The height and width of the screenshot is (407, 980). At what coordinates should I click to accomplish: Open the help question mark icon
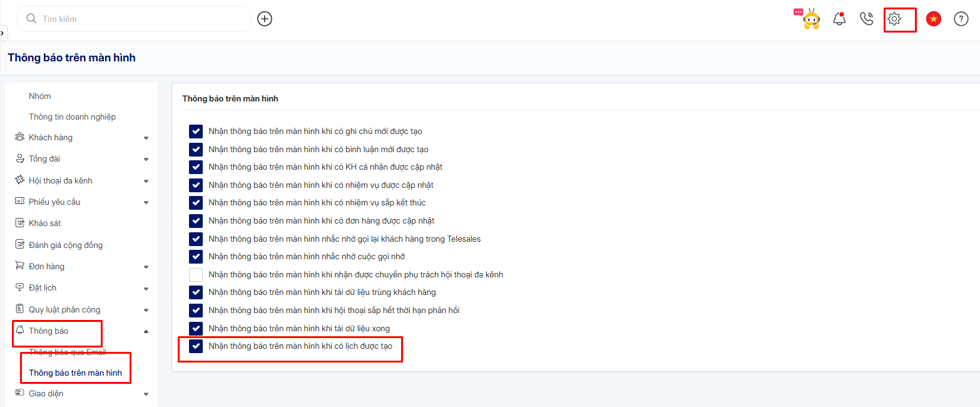[x=961, y=19]
